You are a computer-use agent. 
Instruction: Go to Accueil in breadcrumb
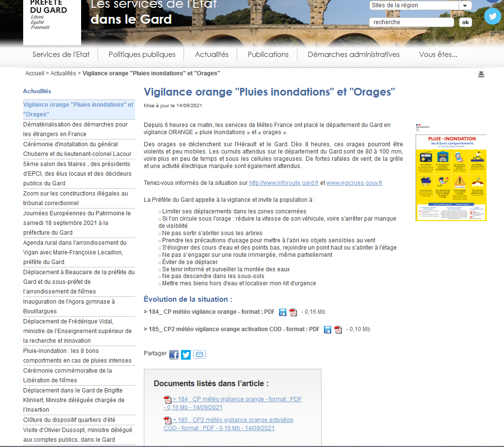pyautogui.click(x=35, y=73)
